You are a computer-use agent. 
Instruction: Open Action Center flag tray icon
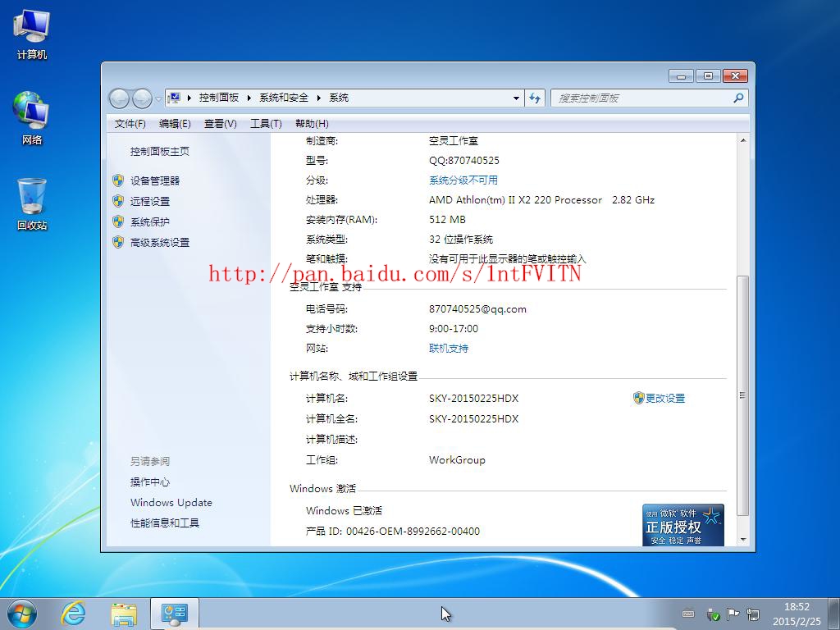[x=733, y=614]
